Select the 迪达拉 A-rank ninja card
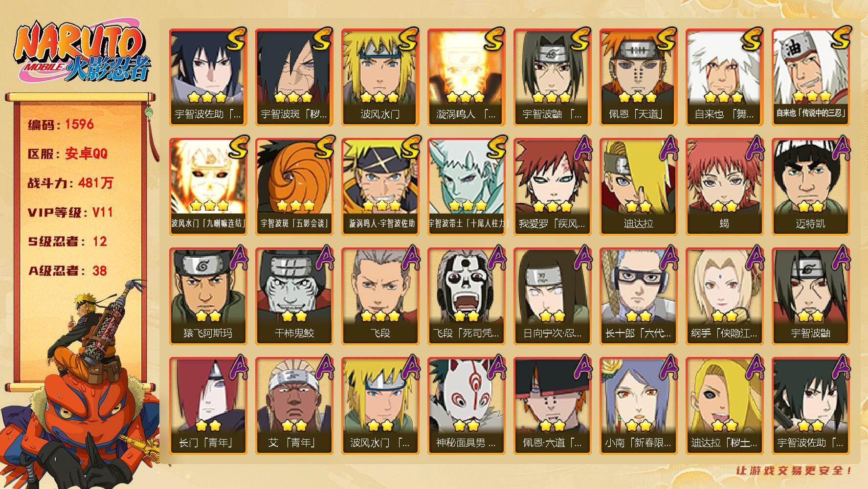868x489 pixels. tap(638, 186)
